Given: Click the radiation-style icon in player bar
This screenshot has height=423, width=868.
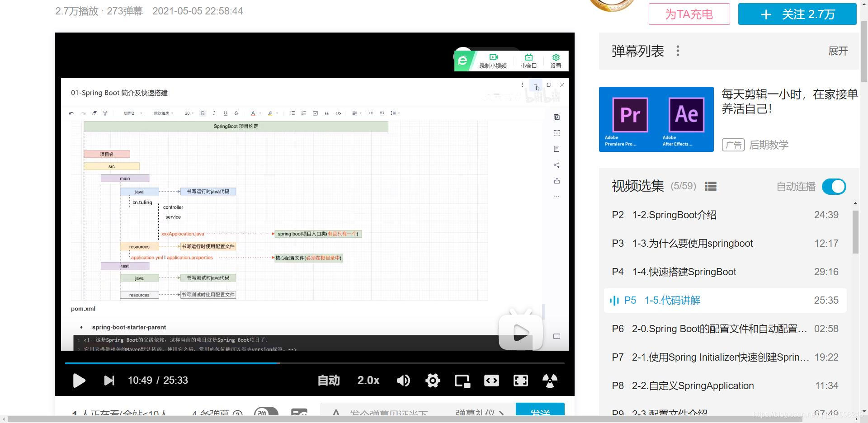Looking at the screenshot, I should [x=550, y=381].
